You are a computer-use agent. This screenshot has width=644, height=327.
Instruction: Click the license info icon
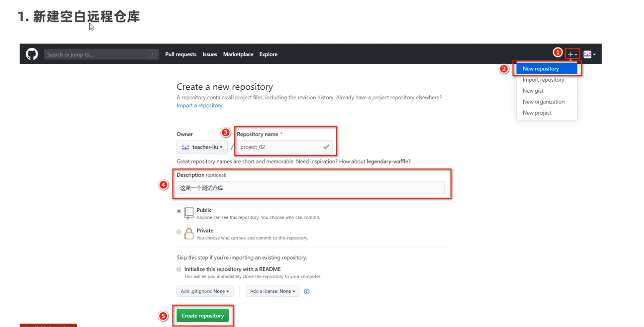[307, 292]
